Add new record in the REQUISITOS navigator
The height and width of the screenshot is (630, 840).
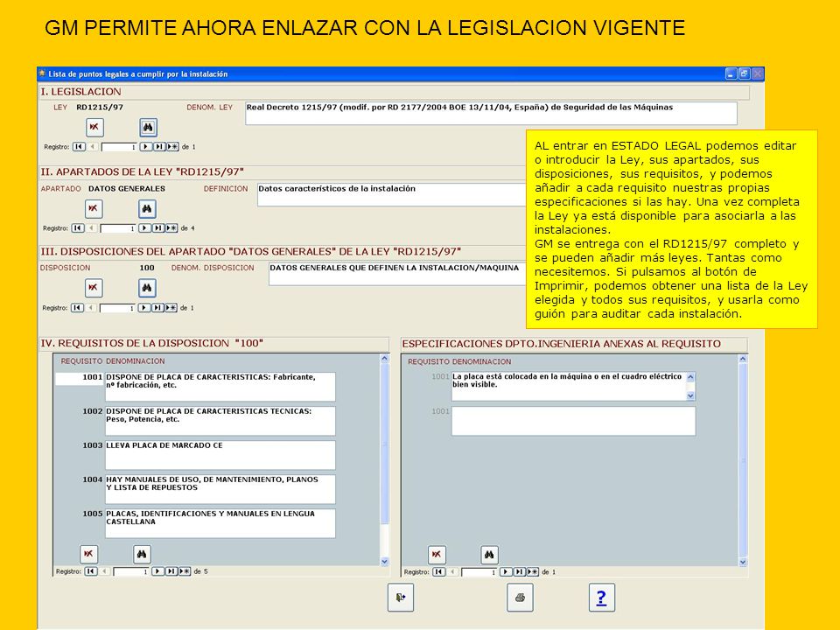click(x=185, y=571)
